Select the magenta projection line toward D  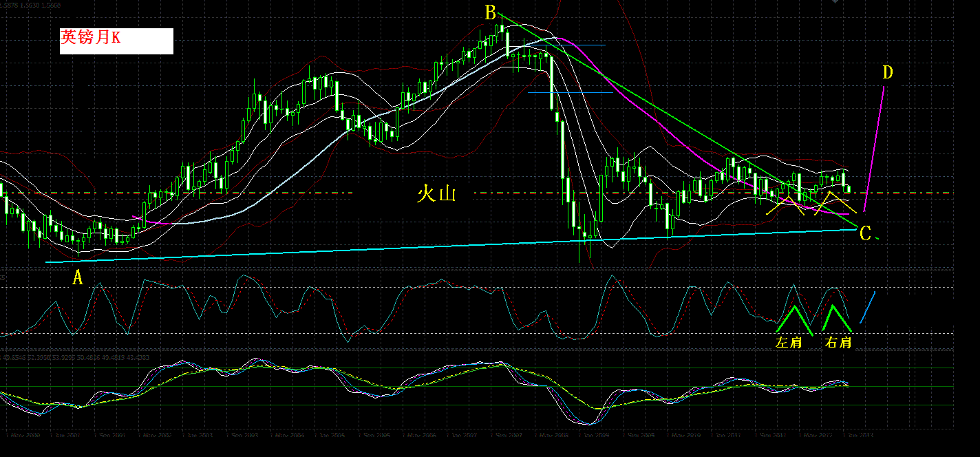coord(874,149)
